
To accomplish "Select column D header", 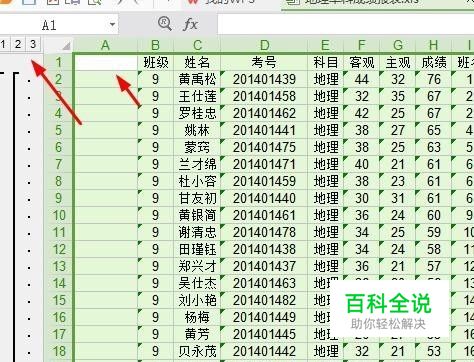I will 264,45.
